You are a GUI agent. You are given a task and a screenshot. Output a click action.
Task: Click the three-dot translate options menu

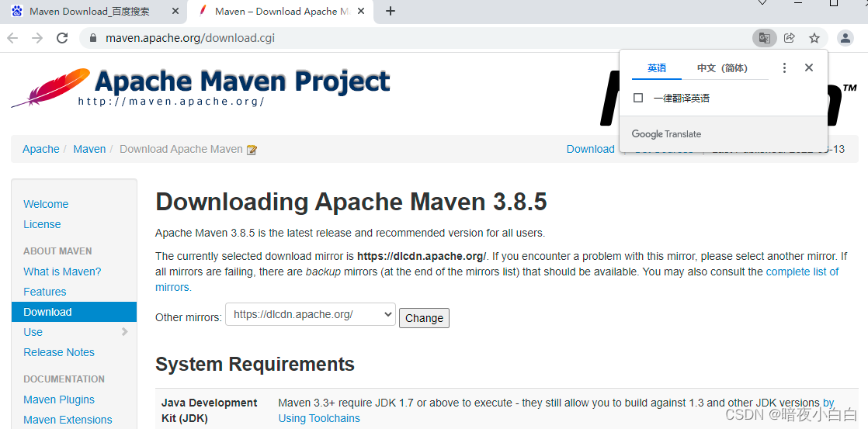pos(784,68)
